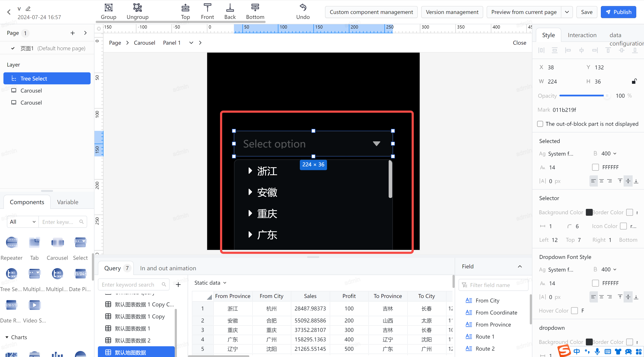Select query 默认图表数据 2

click(x=132, y=340)
